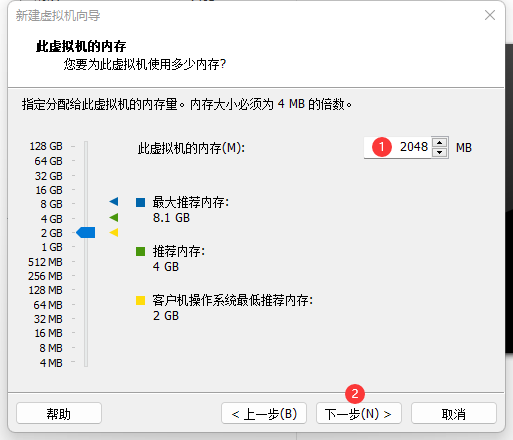Select 4 MB on the memory scale
The image size is (513, 440).
click(51, 363)
